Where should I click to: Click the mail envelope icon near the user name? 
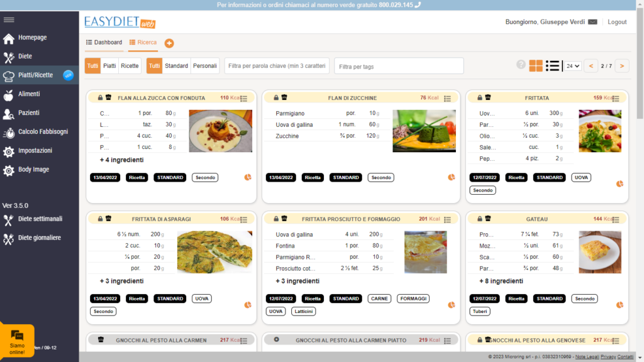tap(592, 22)
